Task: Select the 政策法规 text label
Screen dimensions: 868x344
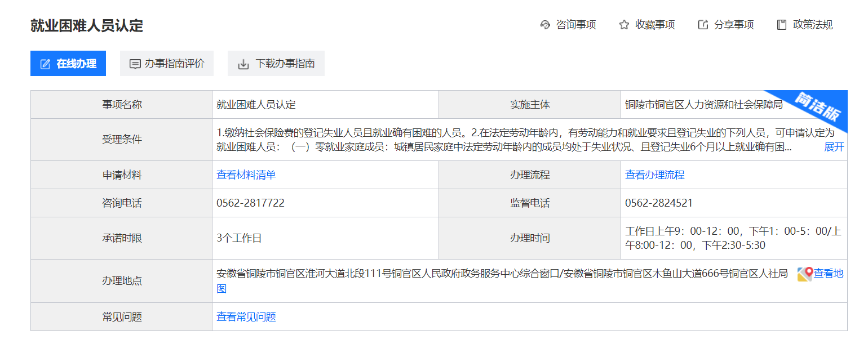Action: tap(813, 25)
